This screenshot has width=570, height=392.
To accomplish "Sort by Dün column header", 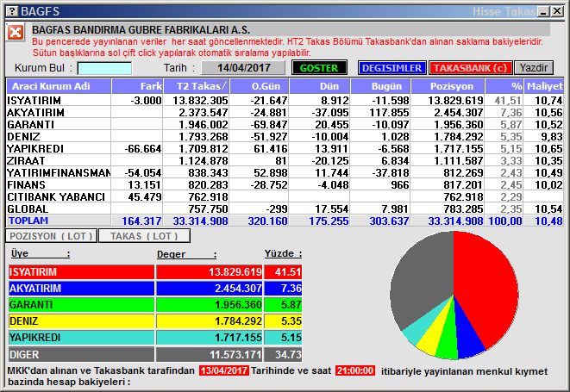I will pyautogui.click(x=320, y=86).
